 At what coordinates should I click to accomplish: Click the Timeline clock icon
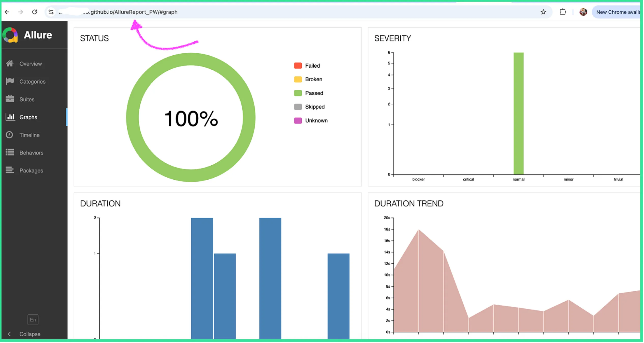coord(9,135)
